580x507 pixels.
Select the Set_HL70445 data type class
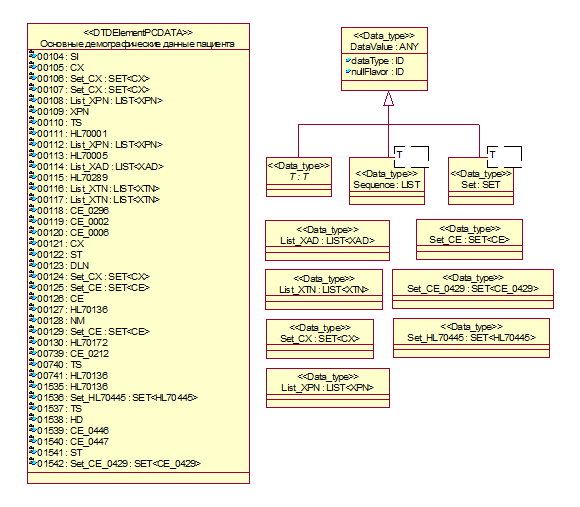(x=471, y=338)
